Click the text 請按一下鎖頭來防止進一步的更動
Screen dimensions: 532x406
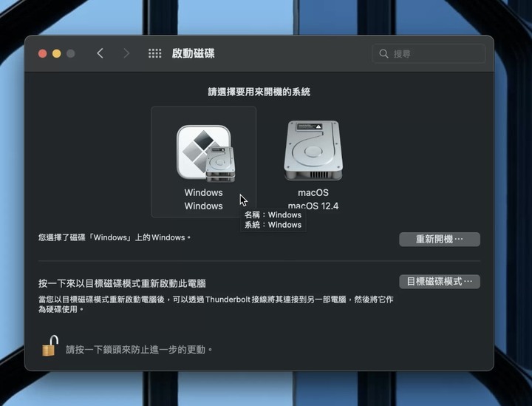click(x=139, y=349)
